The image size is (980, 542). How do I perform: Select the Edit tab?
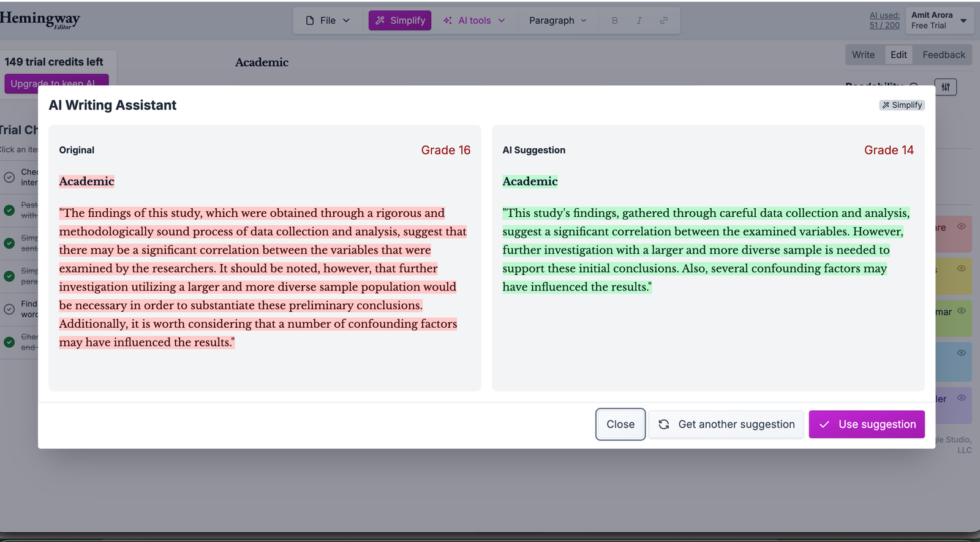[x=899, y=55]
